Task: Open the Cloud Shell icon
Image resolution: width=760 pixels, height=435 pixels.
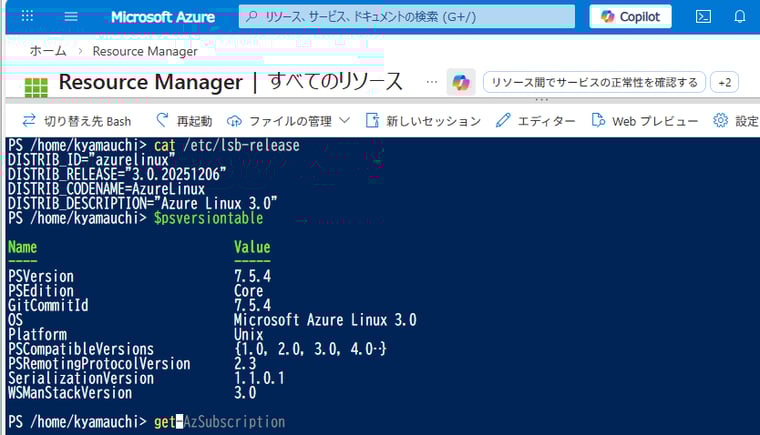Action: (x=703, y=17)
